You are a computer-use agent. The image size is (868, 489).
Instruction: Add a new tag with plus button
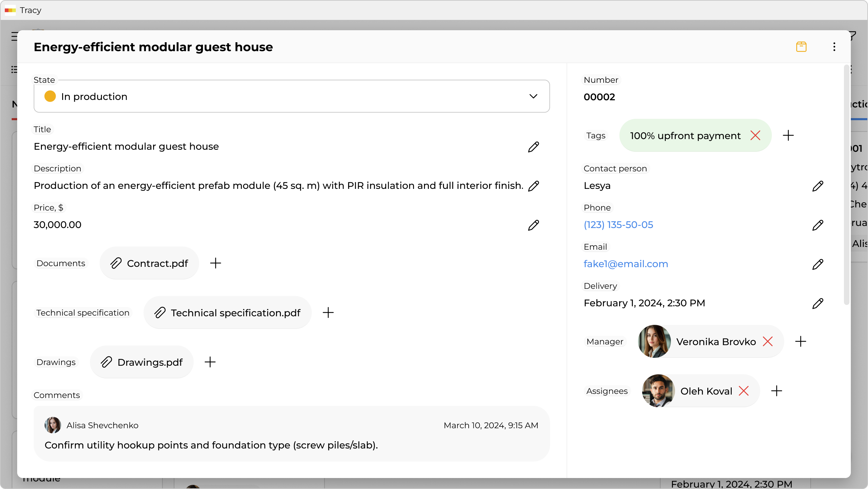[788, 136]
